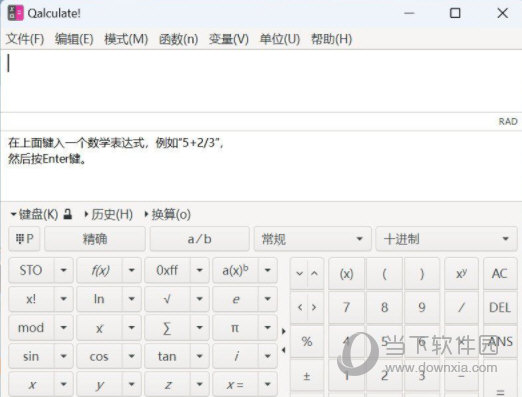The height and width of the screenshot is (397, 522).
Task: Click the (x) smart parentheses key
Action: tap(346, 274)
